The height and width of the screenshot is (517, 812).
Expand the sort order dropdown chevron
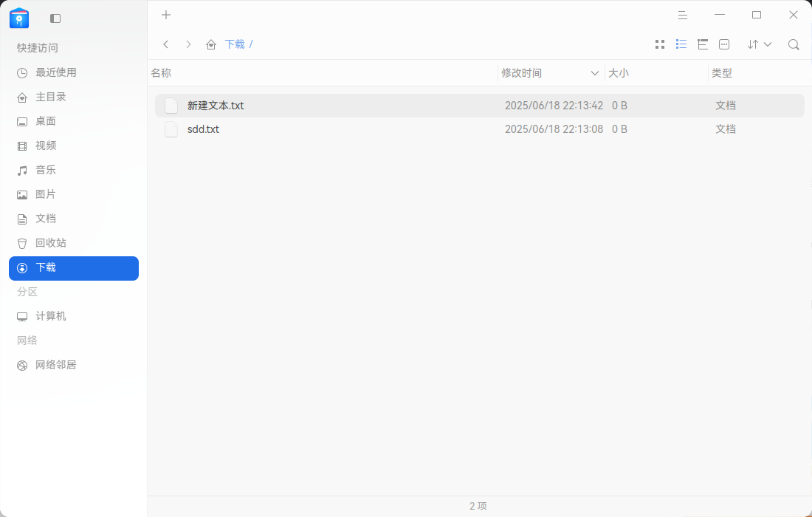click(768, 44)
